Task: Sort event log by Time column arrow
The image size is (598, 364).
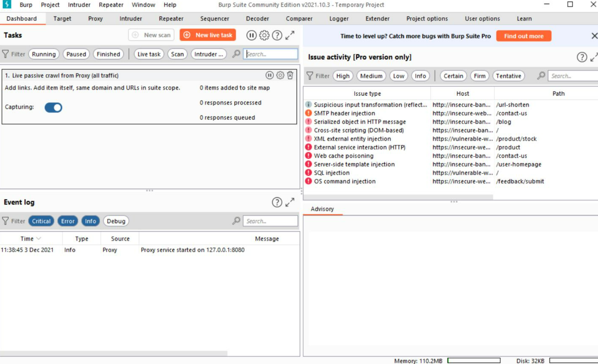Action: point(39,238)
